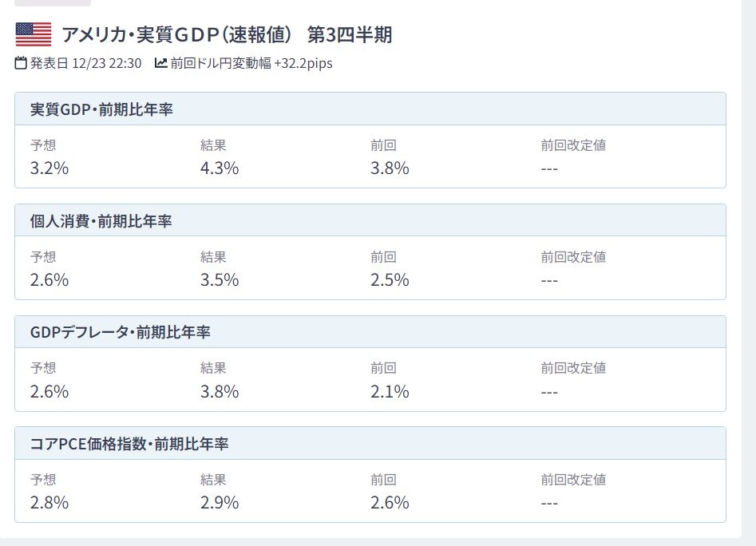Click the 2.9% core PCE result value

tap(220, 503)
